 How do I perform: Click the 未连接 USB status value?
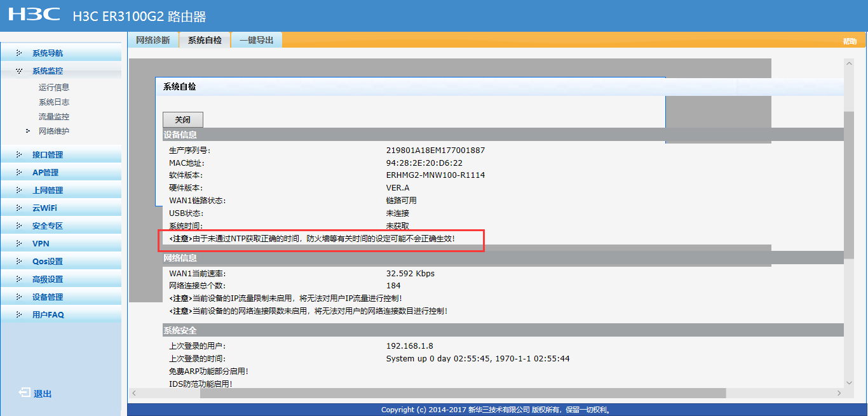(398, 213)
